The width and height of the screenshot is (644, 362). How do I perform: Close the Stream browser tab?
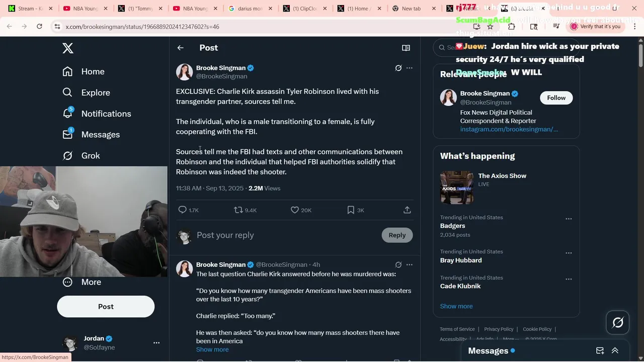[x=50, y=9]
